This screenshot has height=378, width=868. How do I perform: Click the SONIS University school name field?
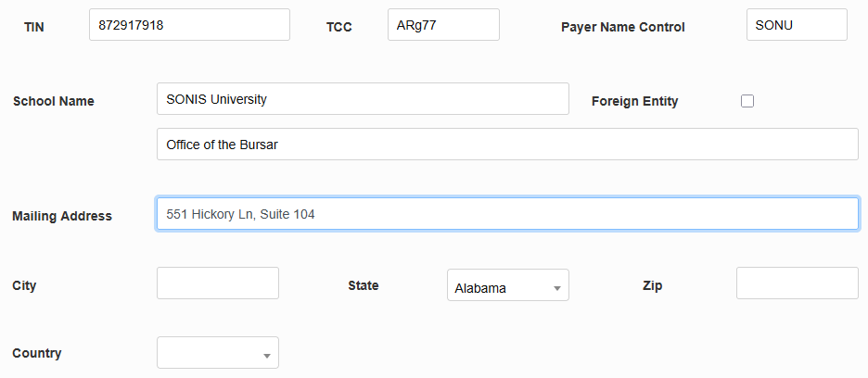(363, 99)
